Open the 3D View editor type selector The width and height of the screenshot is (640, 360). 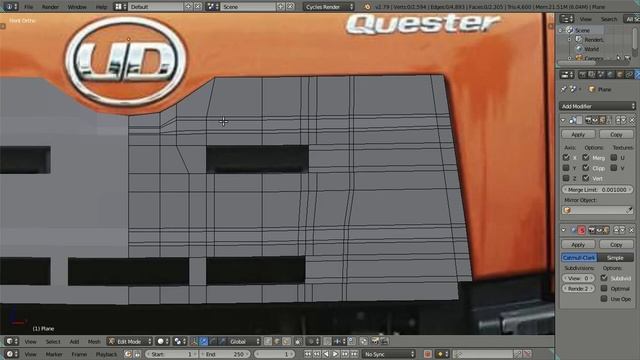click(x=12, y=341)
